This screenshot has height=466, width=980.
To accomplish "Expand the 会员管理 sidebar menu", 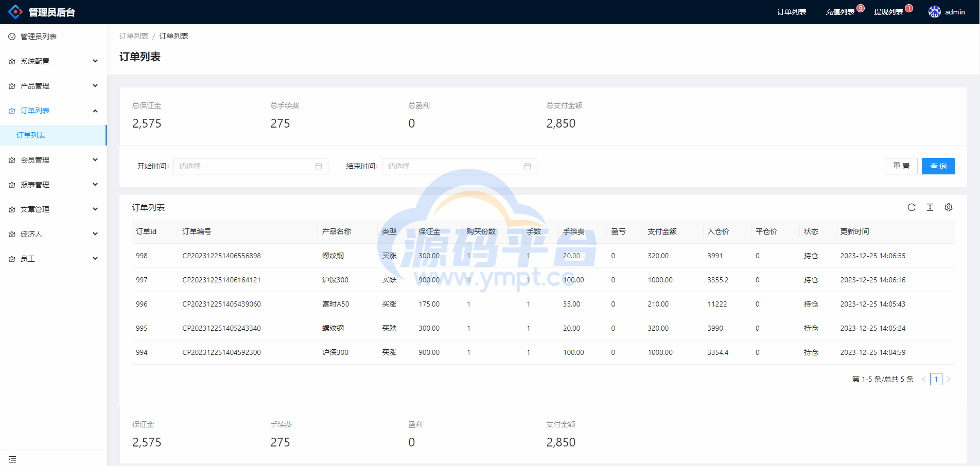I will click(x=54, y=160).
